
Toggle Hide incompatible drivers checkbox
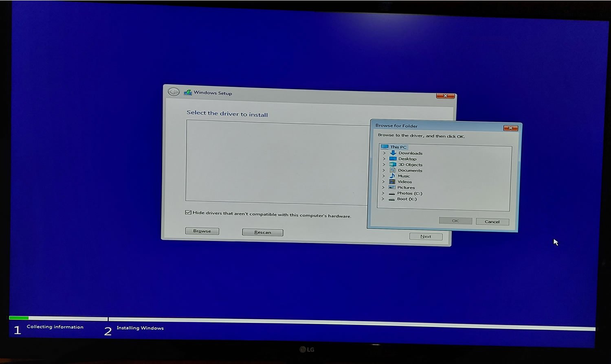tap(188, 213)
